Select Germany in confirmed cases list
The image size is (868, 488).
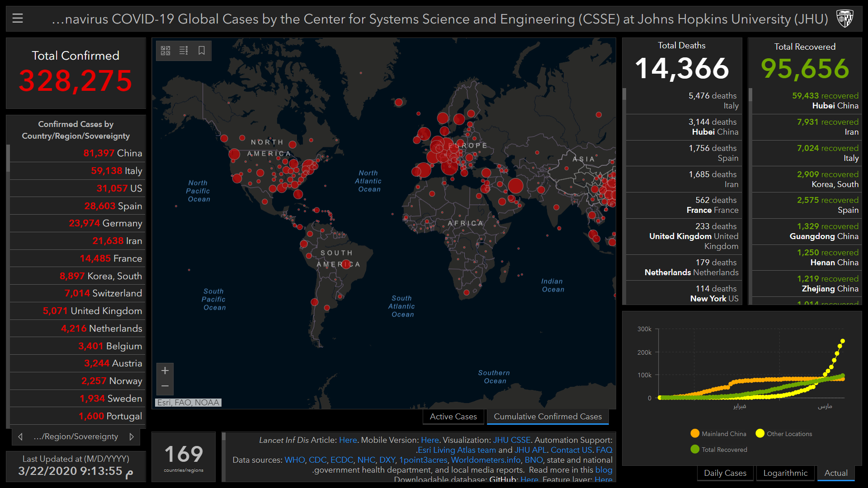pos(77,223)
